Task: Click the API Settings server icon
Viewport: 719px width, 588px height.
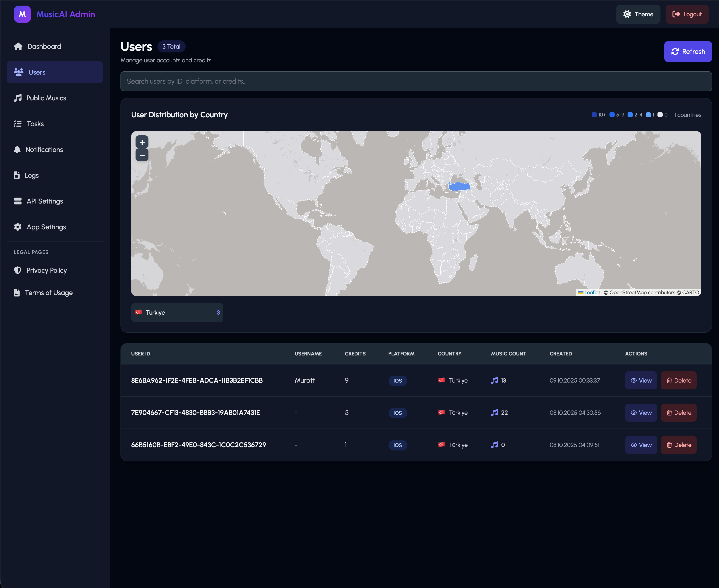Action: tap(18, 201)
